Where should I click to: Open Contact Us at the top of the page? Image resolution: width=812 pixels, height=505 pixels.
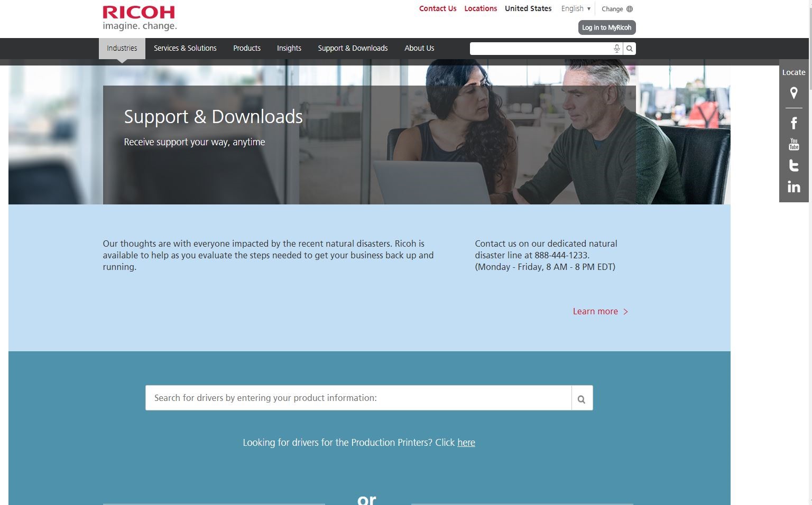437,8
